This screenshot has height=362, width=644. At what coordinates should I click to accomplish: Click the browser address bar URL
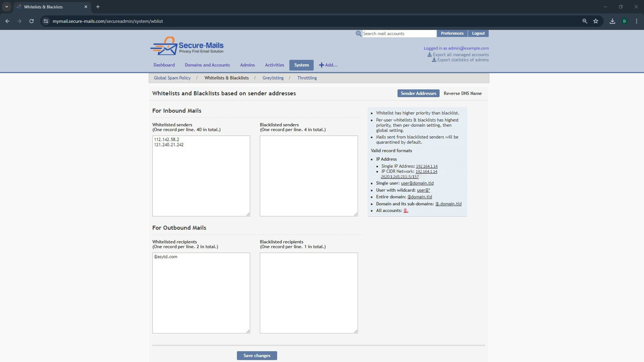coord(108,21)
